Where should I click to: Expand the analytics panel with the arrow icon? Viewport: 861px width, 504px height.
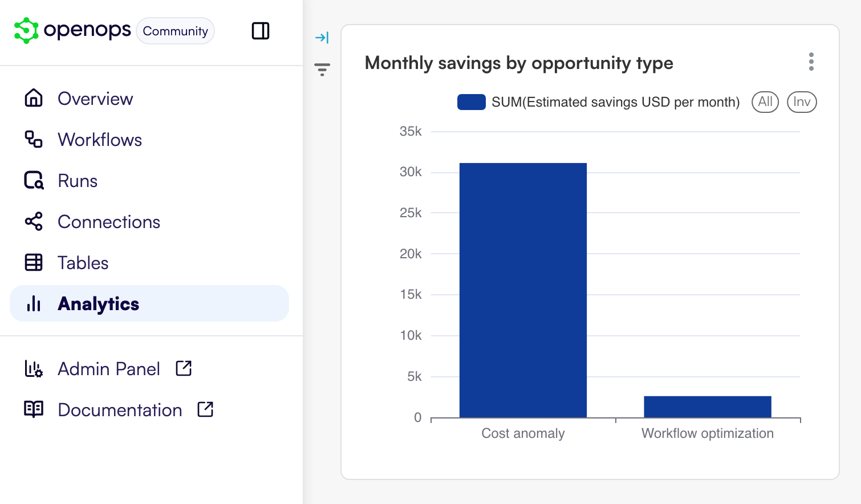coord(323,37)
